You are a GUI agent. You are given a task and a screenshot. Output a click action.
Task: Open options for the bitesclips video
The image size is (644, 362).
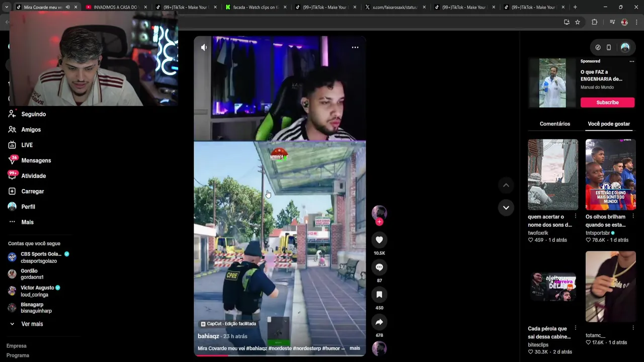(x=576, y=329)
